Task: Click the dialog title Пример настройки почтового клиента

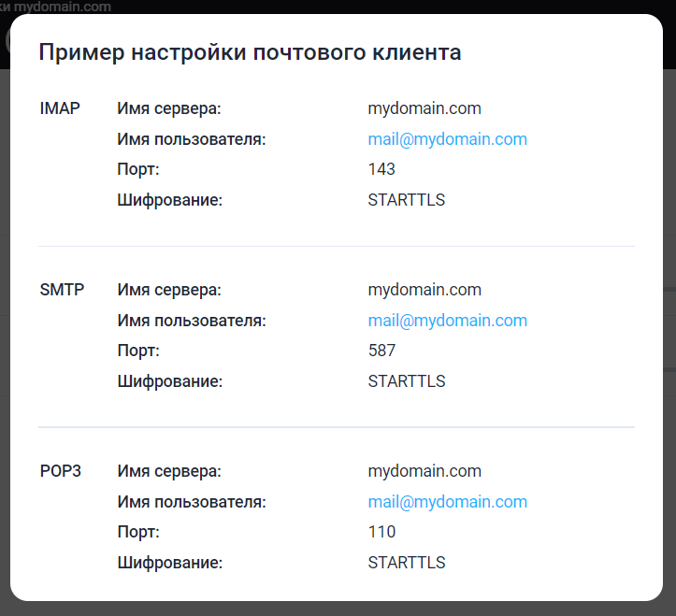Action: coord(250,53)
